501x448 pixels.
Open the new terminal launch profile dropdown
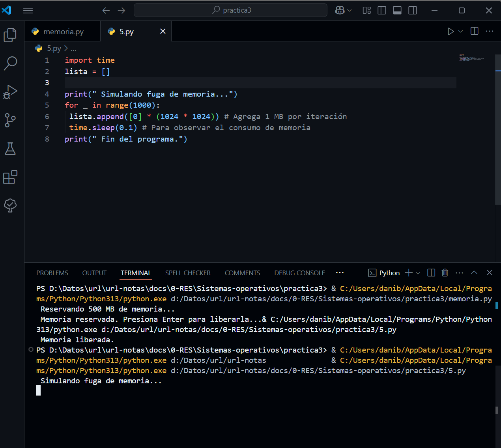[x=418, y=273]
